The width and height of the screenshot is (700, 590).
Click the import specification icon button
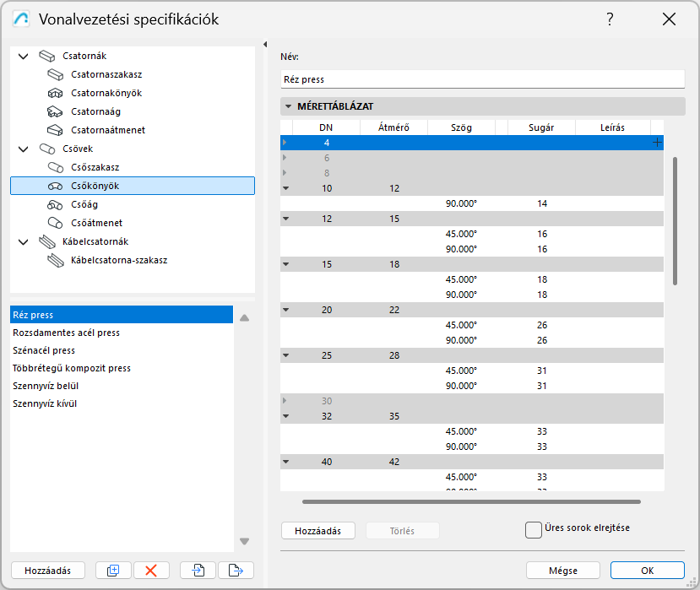coord(198,571)
